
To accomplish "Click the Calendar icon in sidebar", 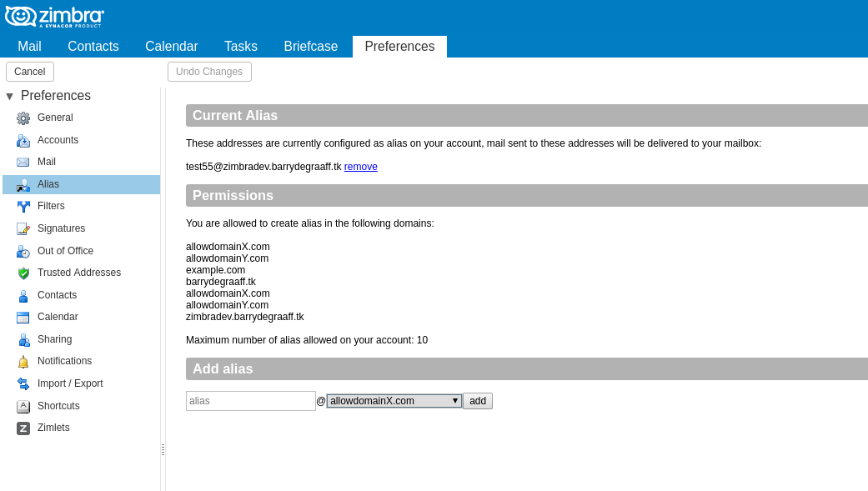I will click(x=23, y=317).
